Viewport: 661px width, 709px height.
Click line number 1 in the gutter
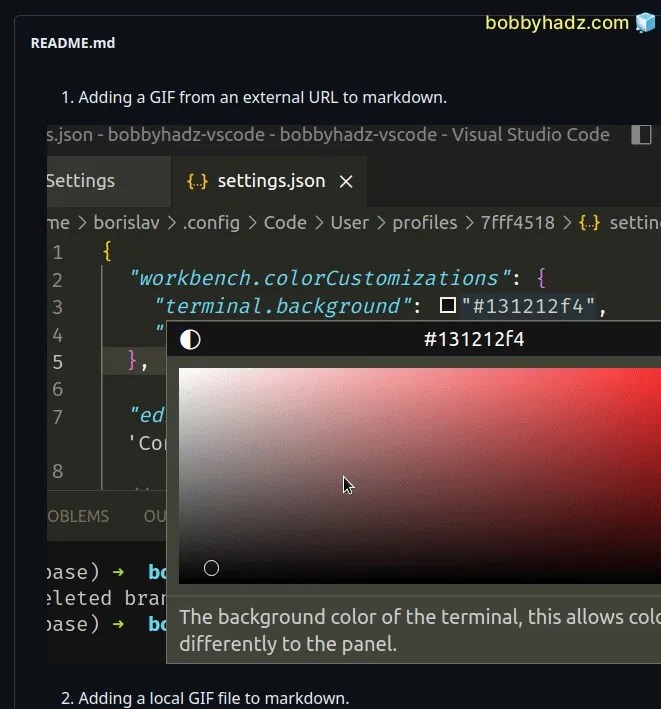pos(57,252)
